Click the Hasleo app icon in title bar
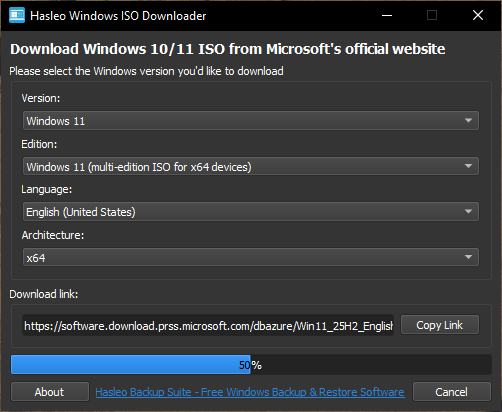This screenshot has height=412, width=502. [x=17, y=15]
